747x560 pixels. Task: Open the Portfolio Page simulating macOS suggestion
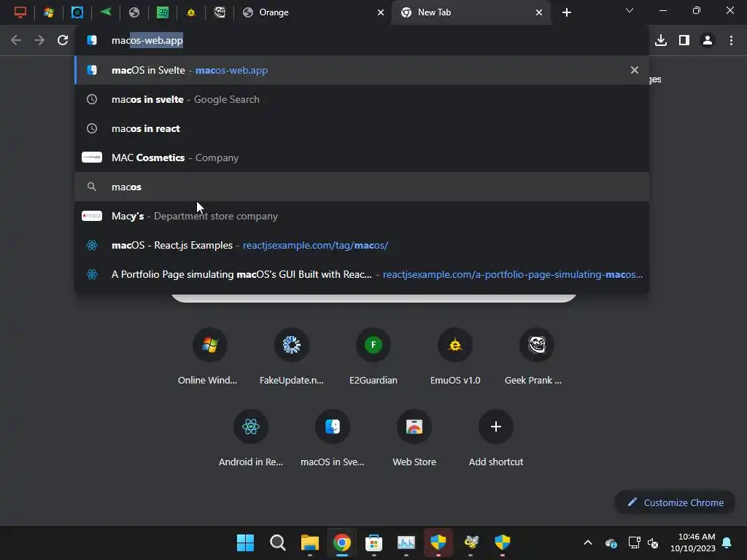(x=362, y=274)
